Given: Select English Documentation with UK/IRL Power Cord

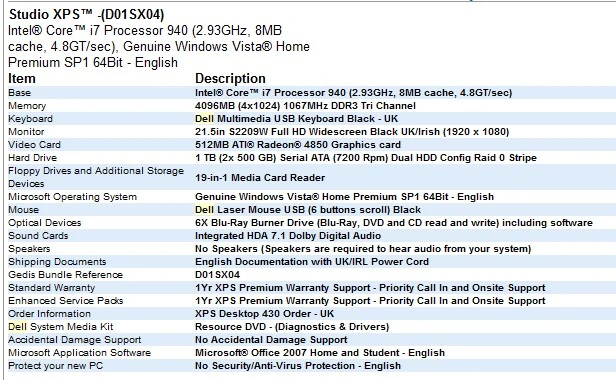Looking at the screenshot, I should (312, 262).
